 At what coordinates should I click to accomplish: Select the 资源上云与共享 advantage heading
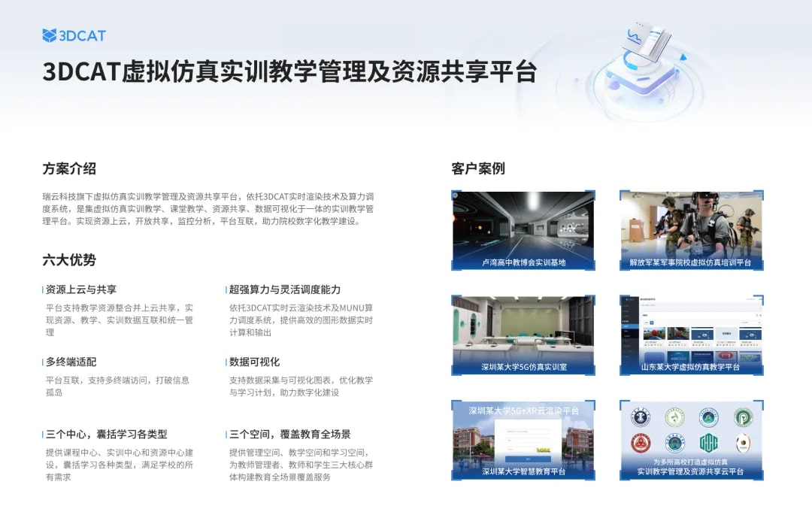(80, 289)
